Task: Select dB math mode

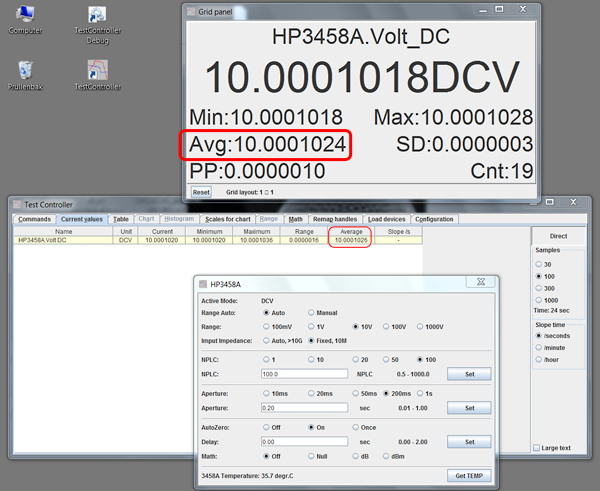Action: coord(355,456)
